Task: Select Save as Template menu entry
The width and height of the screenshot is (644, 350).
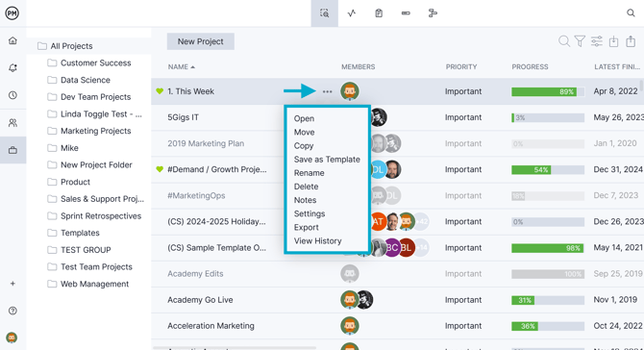Action: click(327, 160)
